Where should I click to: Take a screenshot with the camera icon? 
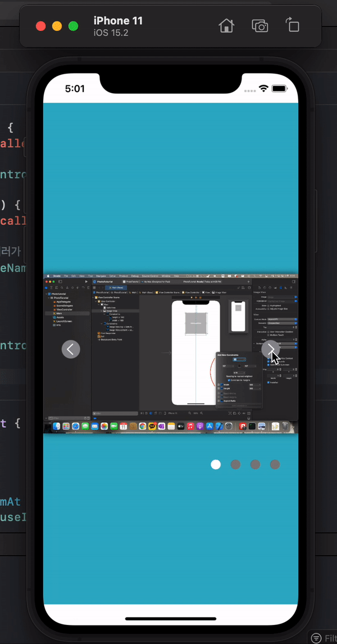pyautogui.click(x=260, y=26)
